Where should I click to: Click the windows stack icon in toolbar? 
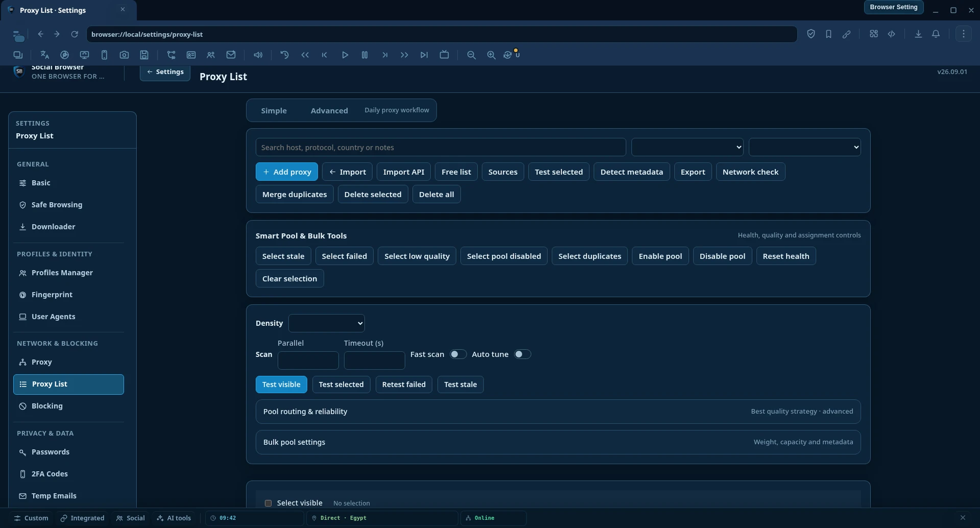18,55
